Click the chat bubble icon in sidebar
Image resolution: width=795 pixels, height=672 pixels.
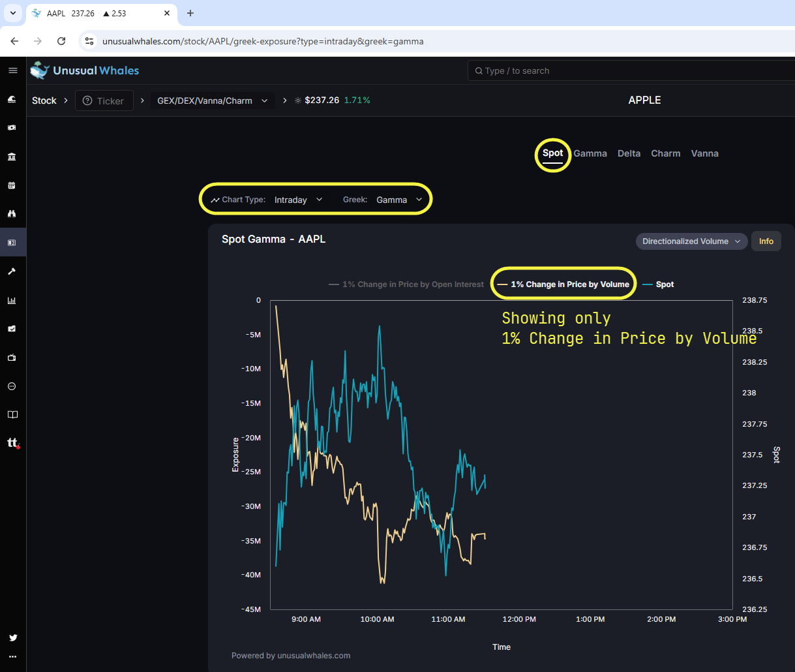click(12, 386)
